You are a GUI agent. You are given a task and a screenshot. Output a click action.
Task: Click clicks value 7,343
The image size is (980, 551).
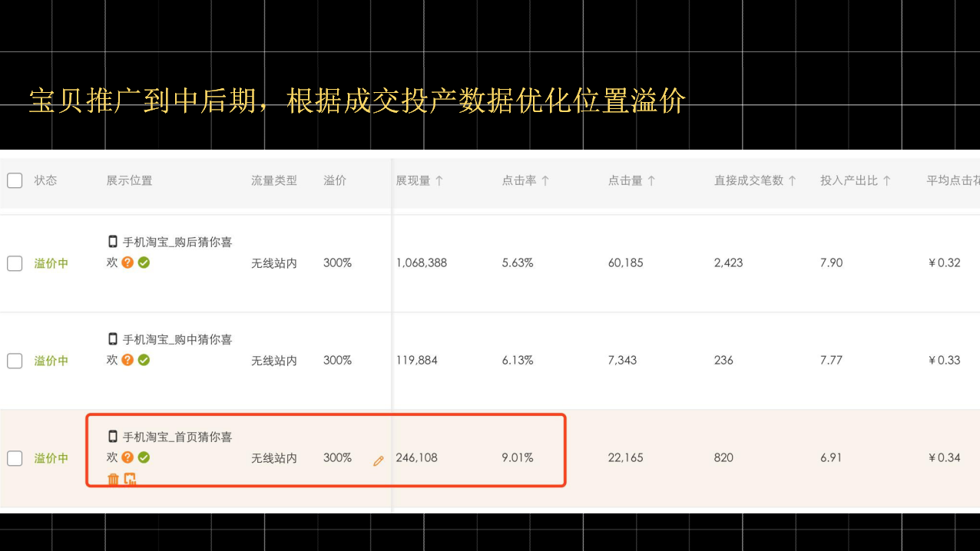(623, 360)
